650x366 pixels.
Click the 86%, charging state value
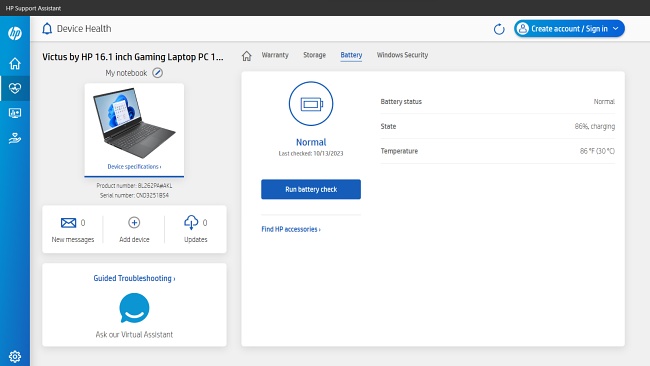tap(594, 126)
